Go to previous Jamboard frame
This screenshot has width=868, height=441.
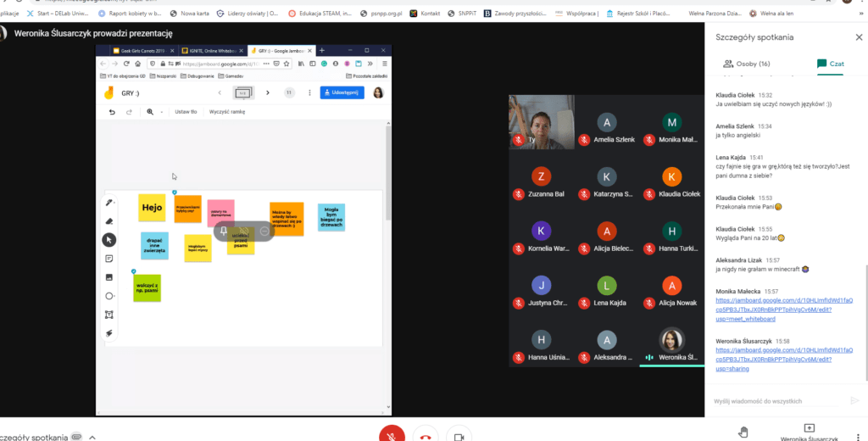(x=220, y=93)
